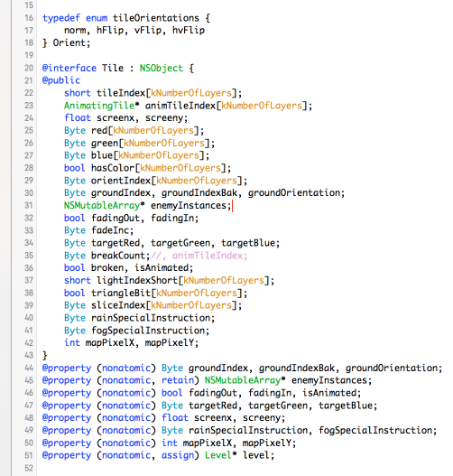Click groundOrientation on line 30
This screenshot has height=476, width=453.
coord(294,192)
